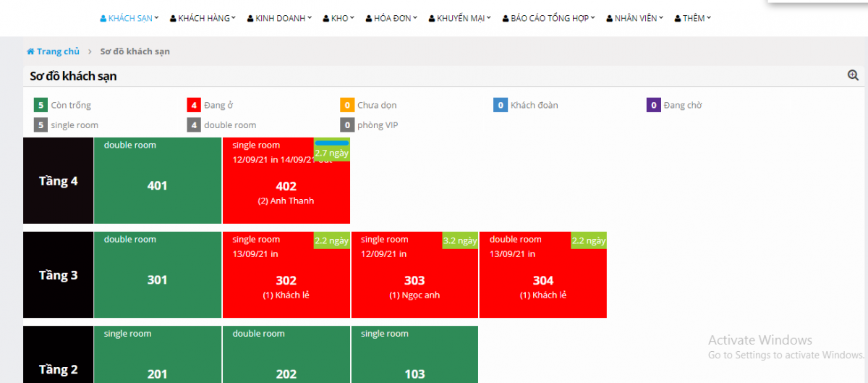Click the orange Chưa dọn count badge

coord(346,105)
